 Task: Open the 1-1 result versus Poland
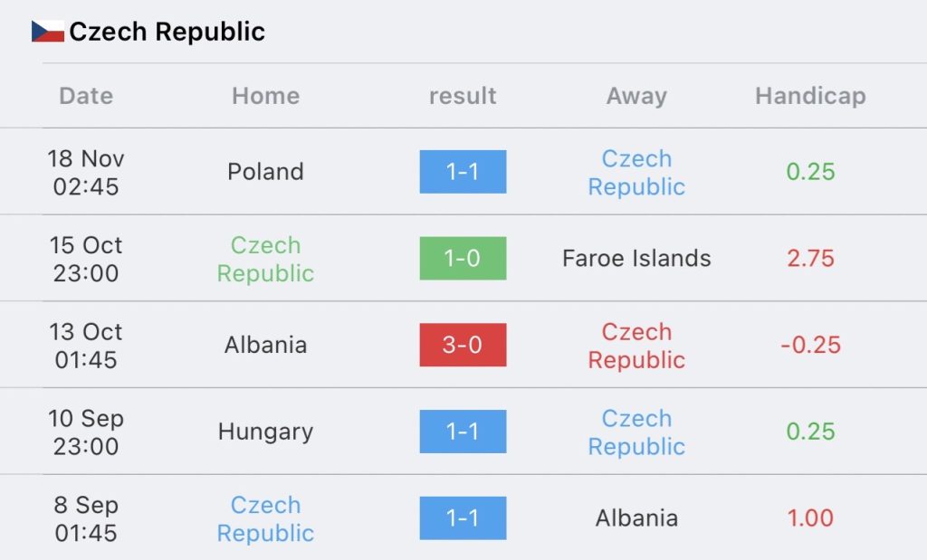tap(463, 171)
